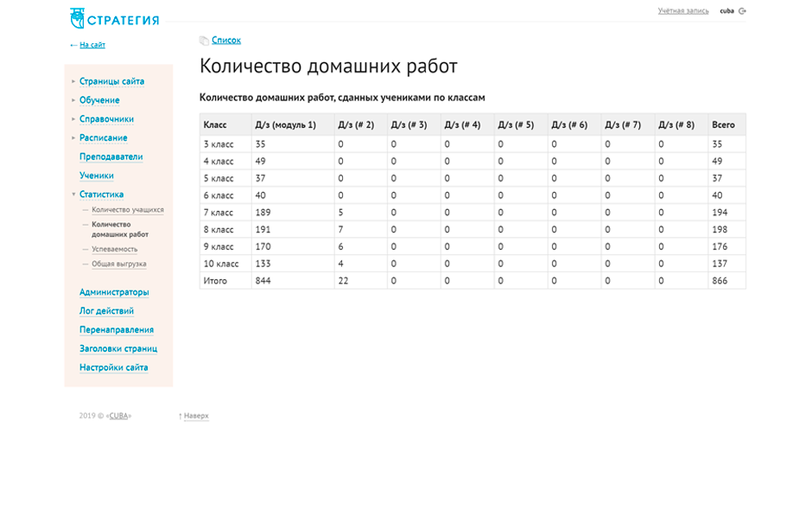Go back via На сайт link
Image resolution: width=812 pixels, height=529 pixels.
pos(92,45)
